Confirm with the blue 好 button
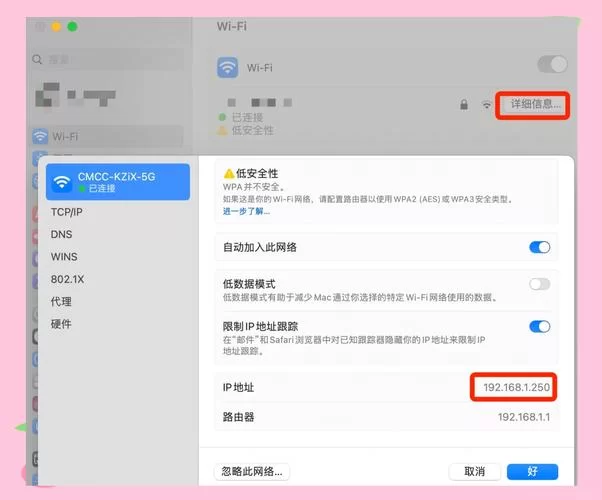The image size is (602, 500). (x=532, y=471)
